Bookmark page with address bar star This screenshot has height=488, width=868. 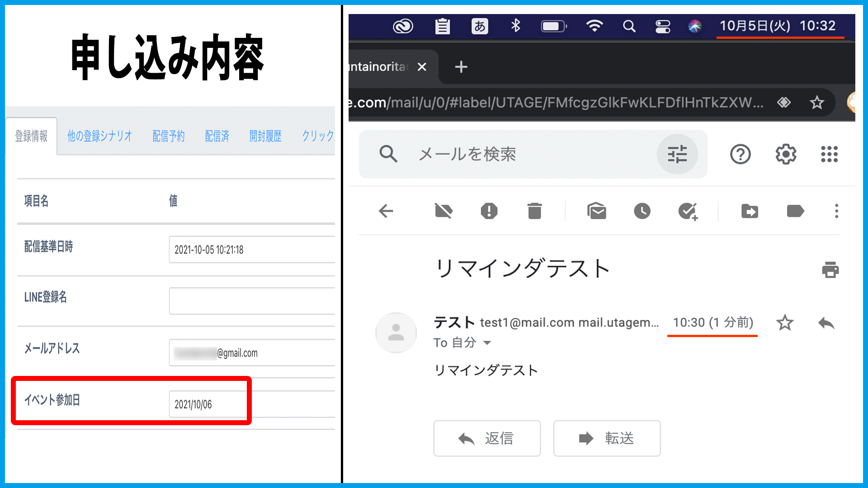(x=816, y=103)
